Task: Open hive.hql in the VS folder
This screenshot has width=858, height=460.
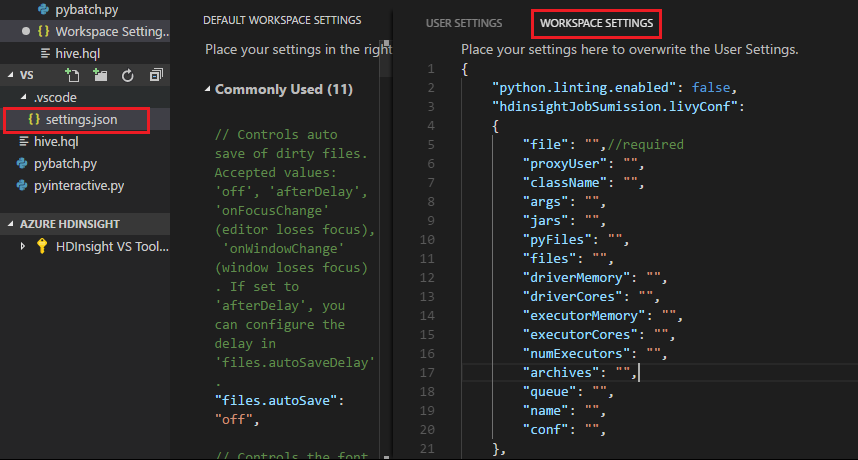Action: (56, 141)
